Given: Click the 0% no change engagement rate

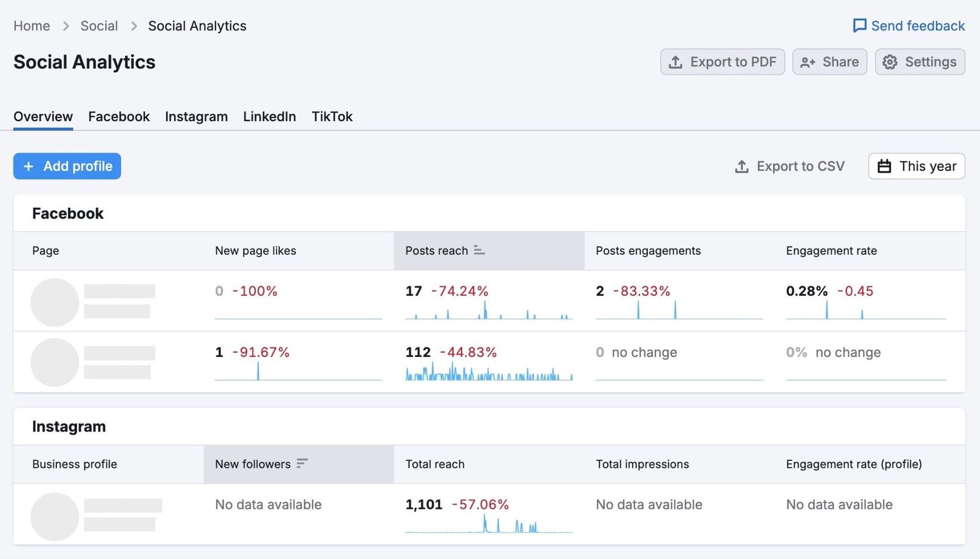Looking at the screenshot, I should 834,352.
